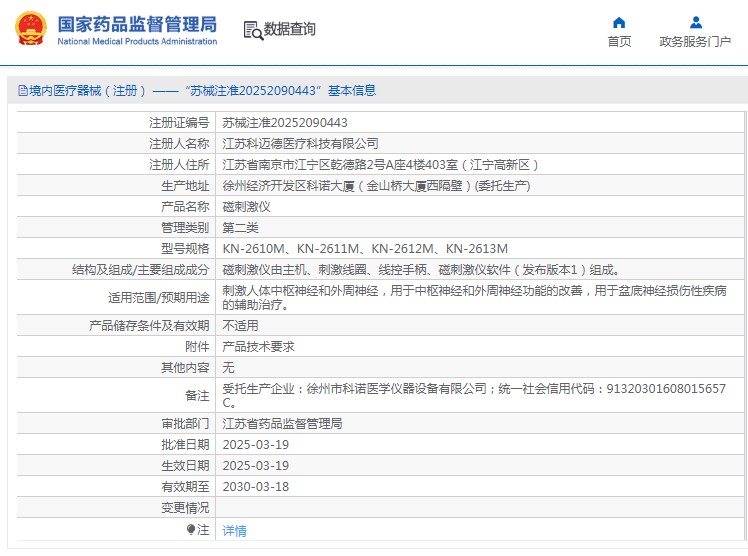Click the document icon before 境内医疗器械

point(21,91)
